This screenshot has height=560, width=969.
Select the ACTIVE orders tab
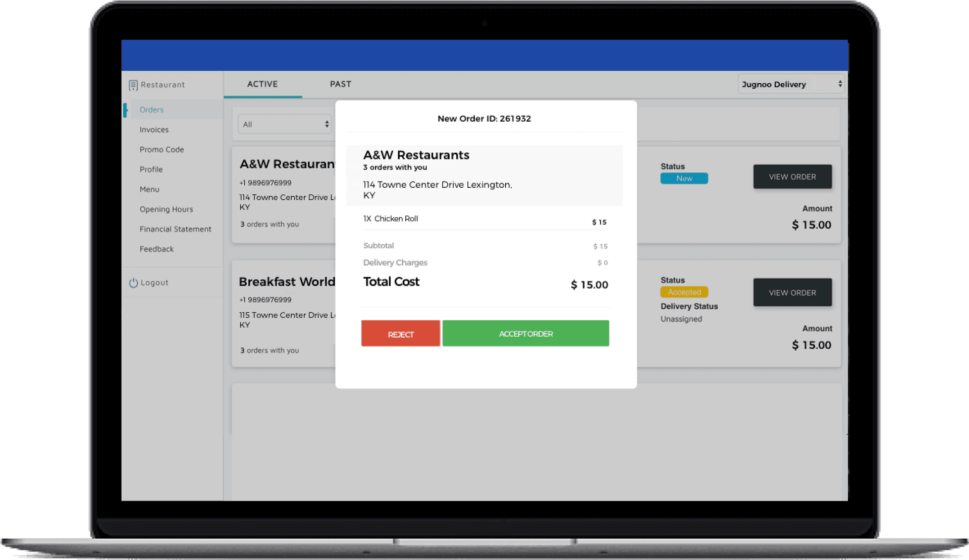pyautogui.click(x=263, y=83)
